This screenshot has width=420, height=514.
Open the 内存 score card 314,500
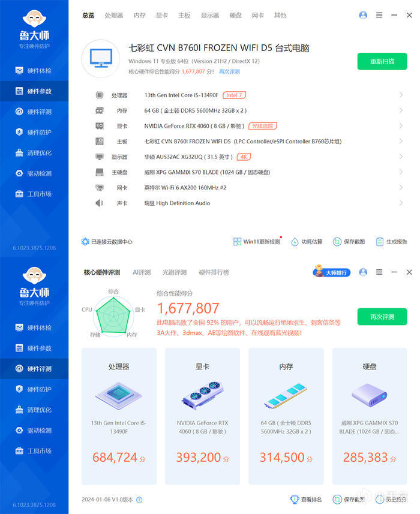pyautogui.click(x=286, y=416)
